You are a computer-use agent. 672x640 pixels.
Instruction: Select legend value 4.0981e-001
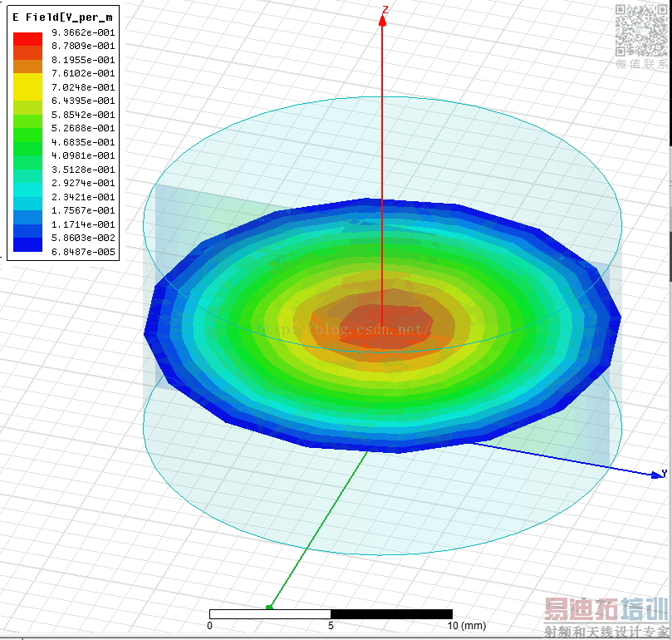tap(83, 155)
